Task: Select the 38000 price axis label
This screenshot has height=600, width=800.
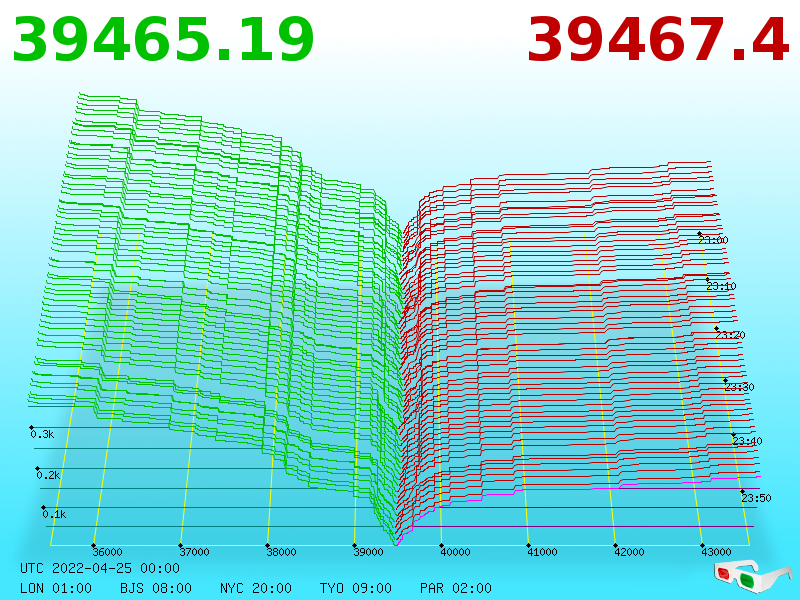Action: point(281,552)
